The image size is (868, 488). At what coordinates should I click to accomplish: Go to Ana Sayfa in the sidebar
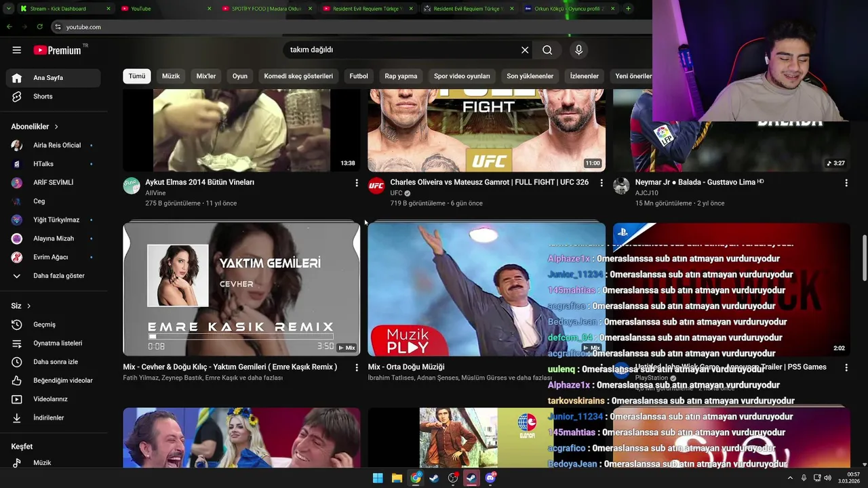point(53,77)
